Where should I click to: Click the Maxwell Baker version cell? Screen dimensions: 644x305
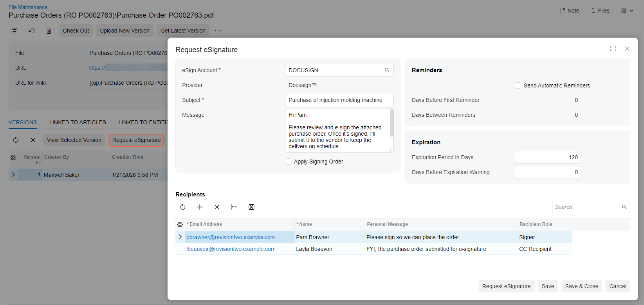tap(76, 175)
